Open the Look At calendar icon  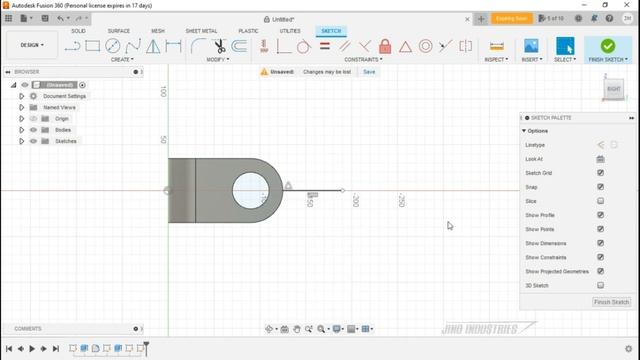[x=600, y=159]
